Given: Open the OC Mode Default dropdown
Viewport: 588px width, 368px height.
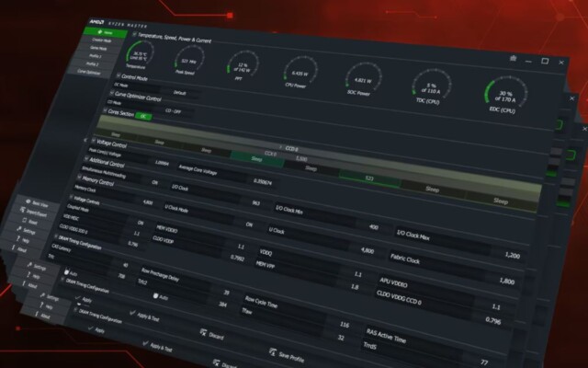Looking at the screenshot, I should tap(180, 93).
